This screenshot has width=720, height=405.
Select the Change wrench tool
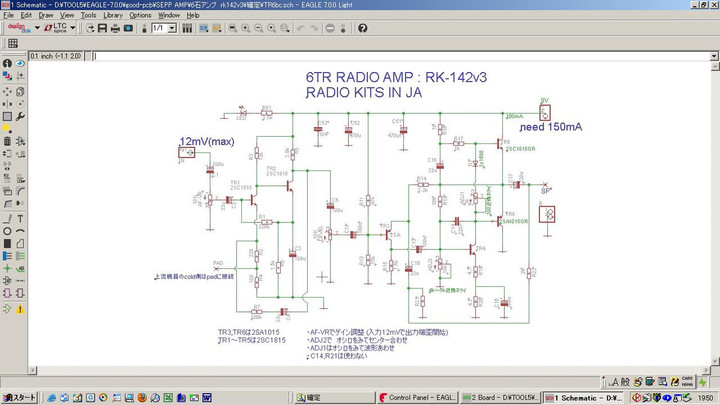tap(21, 116)
